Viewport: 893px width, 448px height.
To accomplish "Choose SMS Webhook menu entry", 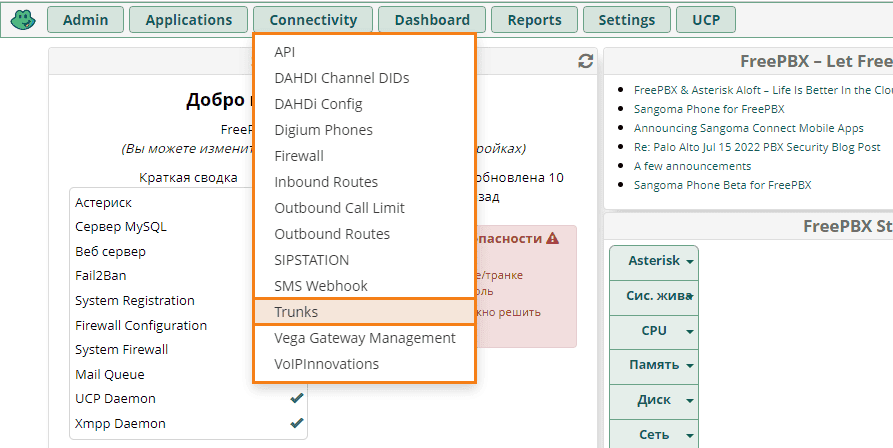I will point(364,286).
